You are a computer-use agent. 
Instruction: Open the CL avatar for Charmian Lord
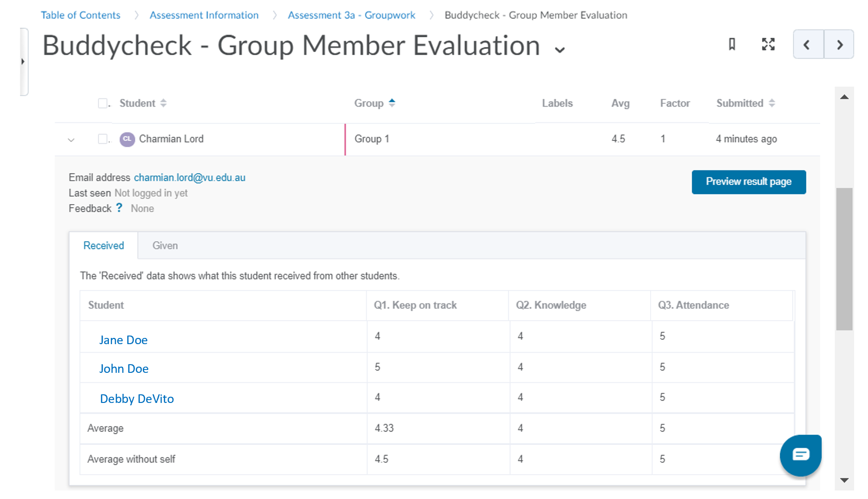tap(127, 139)
